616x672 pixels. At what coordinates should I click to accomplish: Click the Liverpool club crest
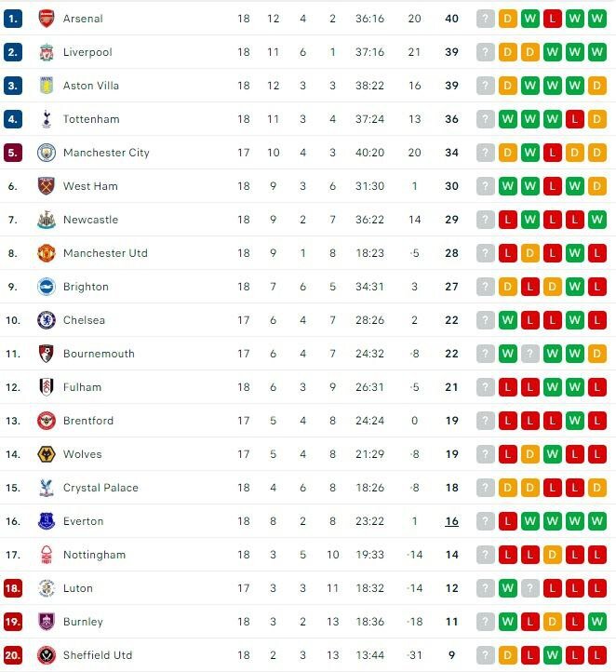point(47,52)
